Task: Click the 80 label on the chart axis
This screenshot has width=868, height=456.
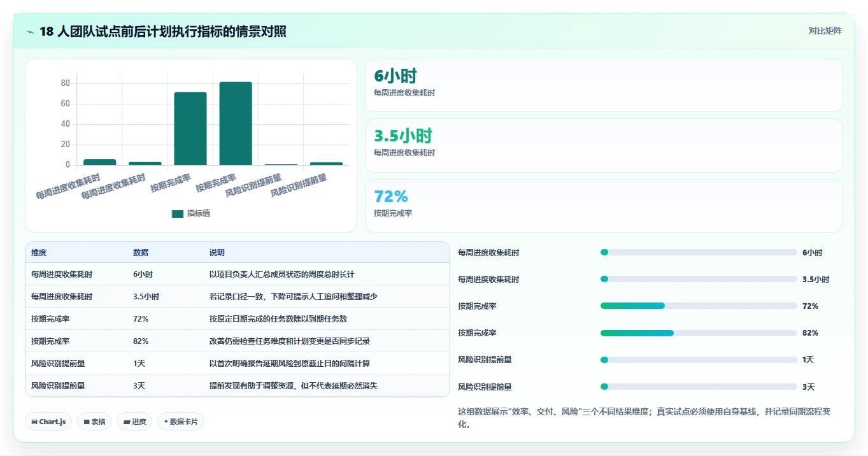Action: (x=65, y=83)
